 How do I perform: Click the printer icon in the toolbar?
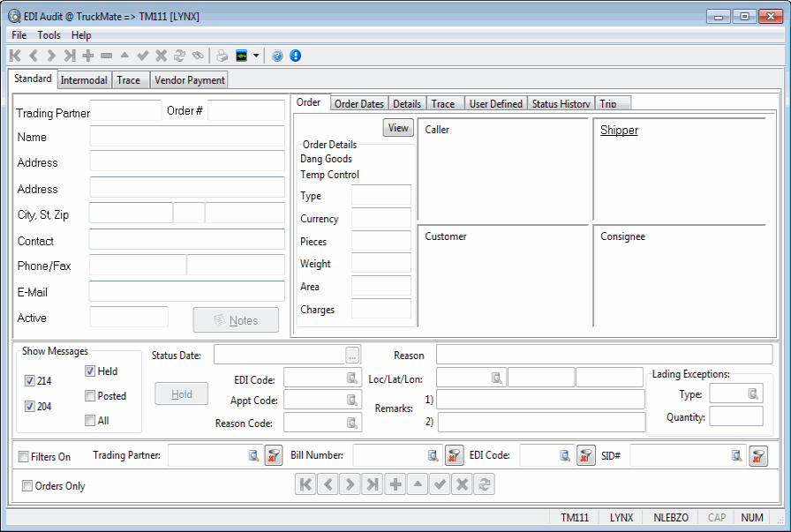tap(222, 56)
